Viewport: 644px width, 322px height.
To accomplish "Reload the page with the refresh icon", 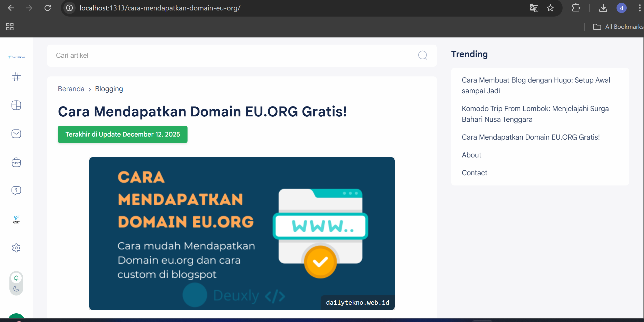I will click(x=48, y=8).
